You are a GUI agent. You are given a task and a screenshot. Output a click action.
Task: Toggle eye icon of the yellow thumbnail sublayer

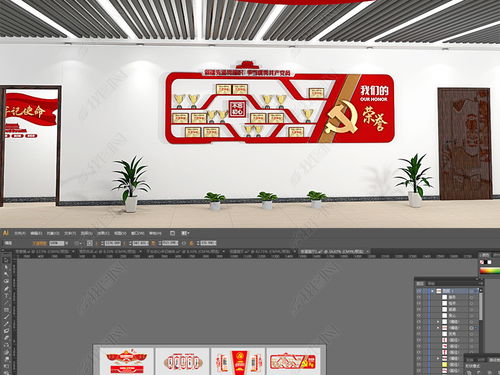pyautogui.click(x=419, y=364)
